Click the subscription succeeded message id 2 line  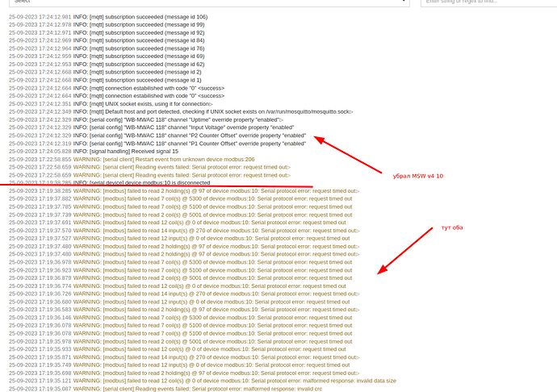click(105, 72)
